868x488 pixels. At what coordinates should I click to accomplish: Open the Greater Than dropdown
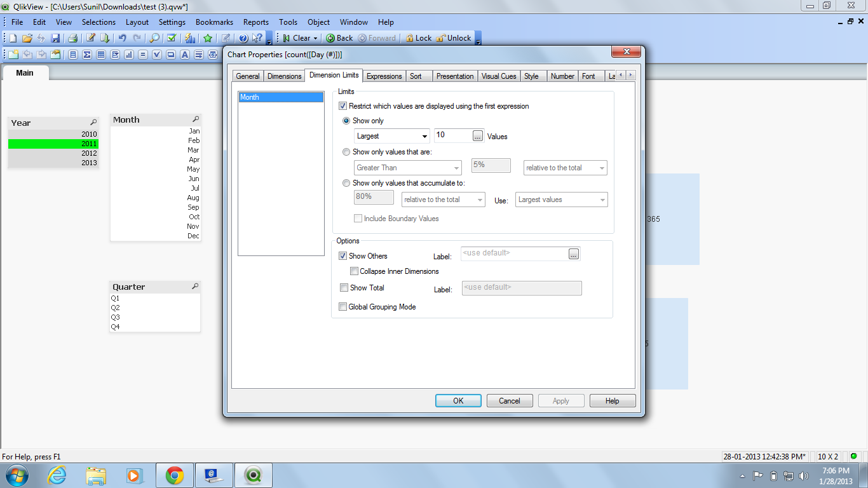tap(407, 168)
